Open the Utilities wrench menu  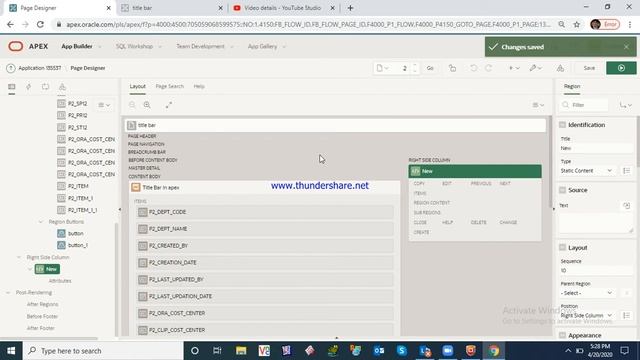535,68
